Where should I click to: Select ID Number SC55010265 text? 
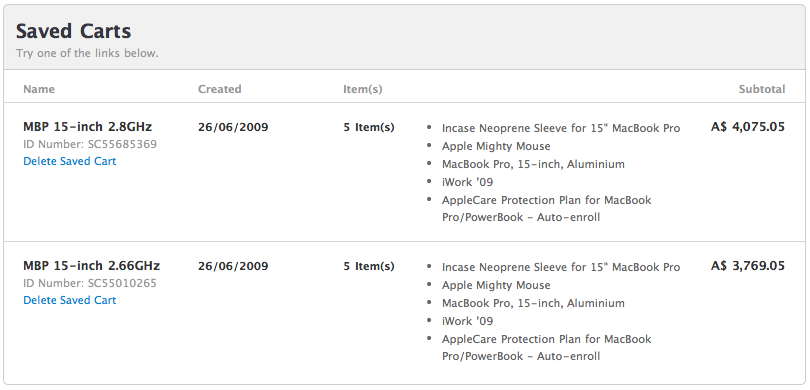pos(90,283)
